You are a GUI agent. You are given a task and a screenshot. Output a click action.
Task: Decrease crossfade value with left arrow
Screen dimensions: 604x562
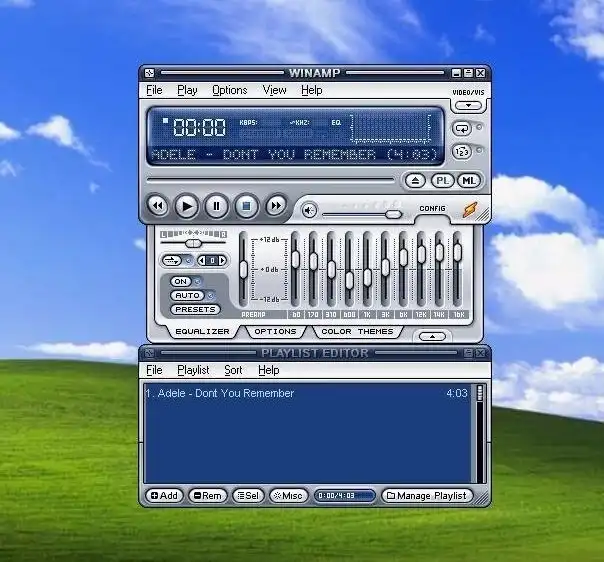202,261
